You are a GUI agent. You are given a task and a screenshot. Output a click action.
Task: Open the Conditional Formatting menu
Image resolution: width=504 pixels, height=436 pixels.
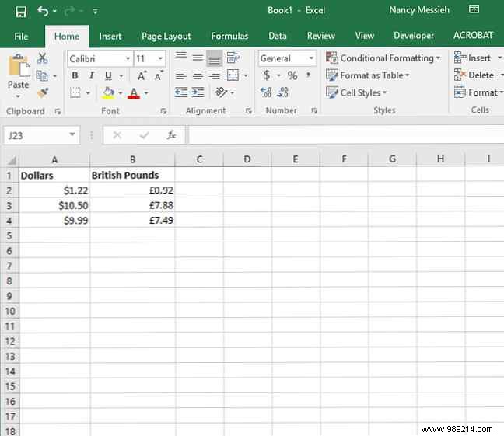tap(383, 58)
